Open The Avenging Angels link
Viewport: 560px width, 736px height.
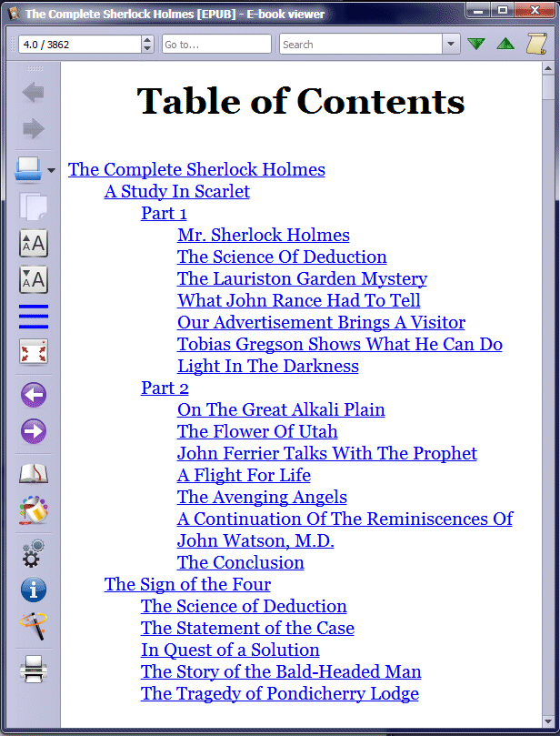pyautogui.click(x=262, y=497)
